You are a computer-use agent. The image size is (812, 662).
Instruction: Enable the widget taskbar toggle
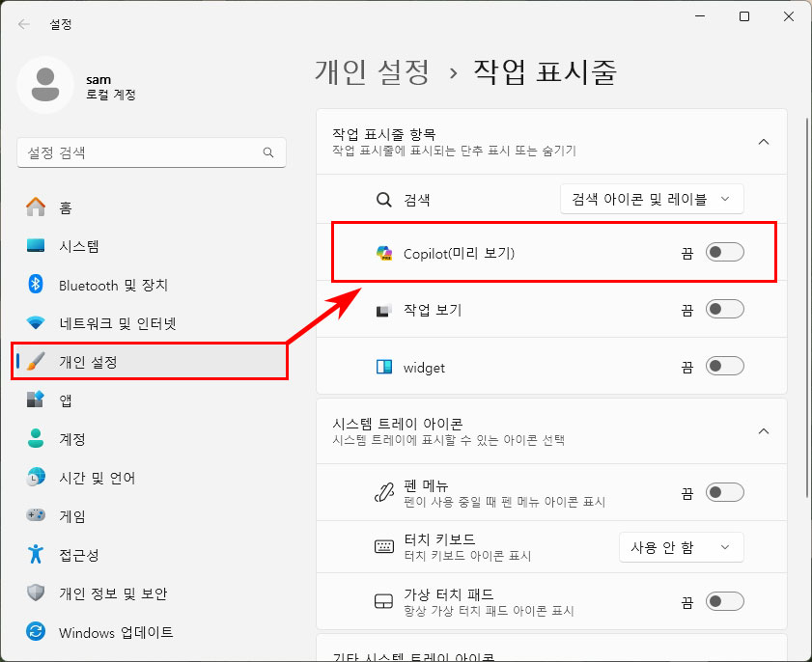[723, 366]
